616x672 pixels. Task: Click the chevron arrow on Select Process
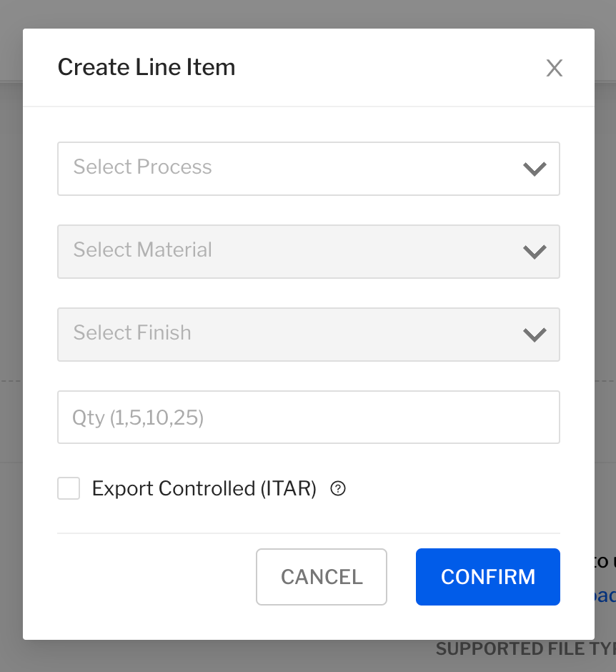pyautogui.click(x=535, y=169)
